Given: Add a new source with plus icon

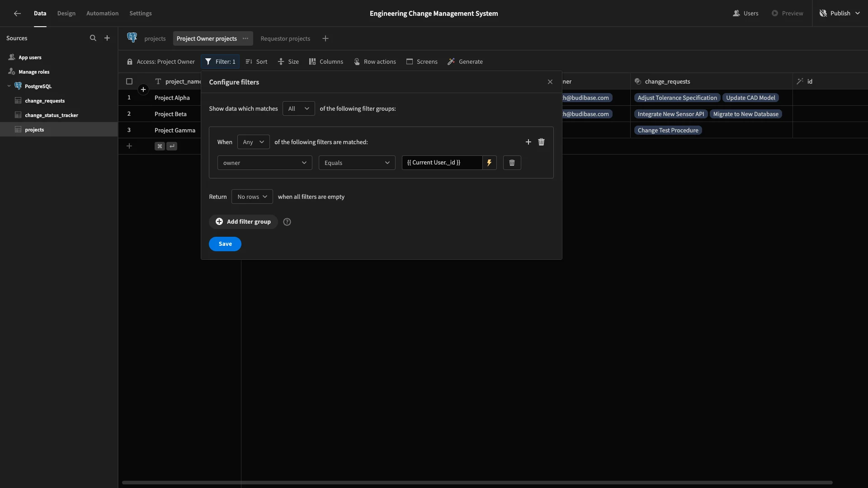Looking at the screenshot, I should click(107, 38).
